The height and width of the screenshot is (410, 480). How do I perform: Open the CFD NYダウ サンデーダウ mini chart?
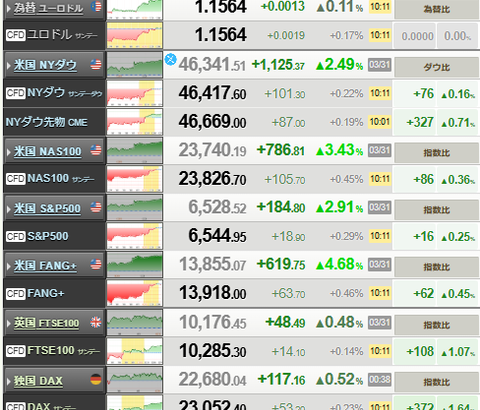(135, 93)
